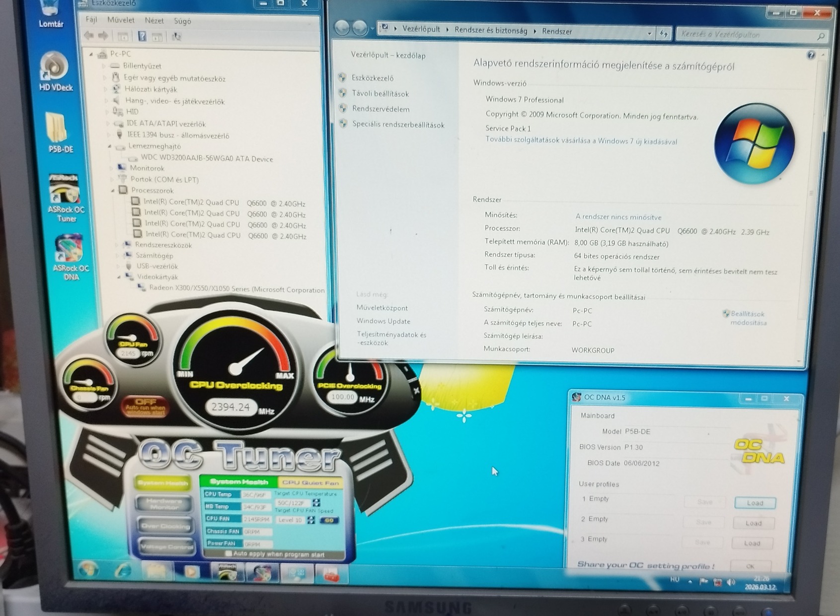The height and width of the screenshot is (616, 840).
Task: Open Over Clocking section in OC Tuner
Action: point(165,526)
